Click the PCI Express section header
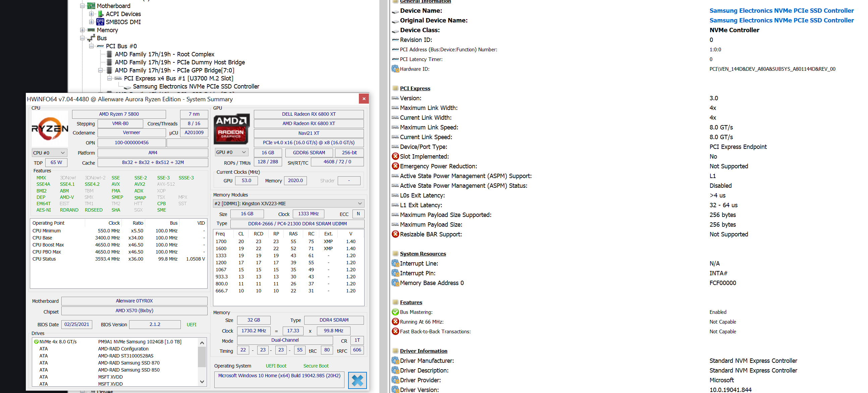868x393 pixels. 415,89
